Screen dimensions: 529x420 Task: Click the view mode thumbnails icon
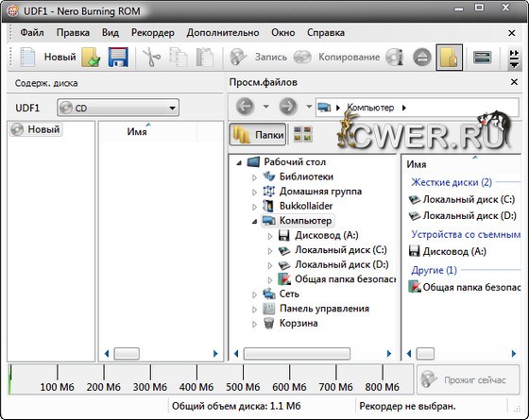pos(302,134)
